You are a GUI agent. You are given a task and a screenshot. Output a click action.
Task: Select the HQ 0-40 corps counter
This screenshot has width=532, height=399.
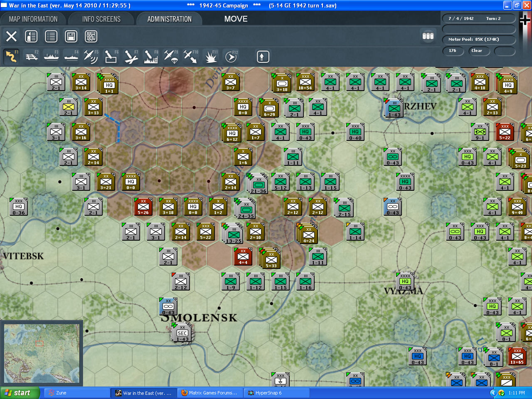tap(355, 132)
